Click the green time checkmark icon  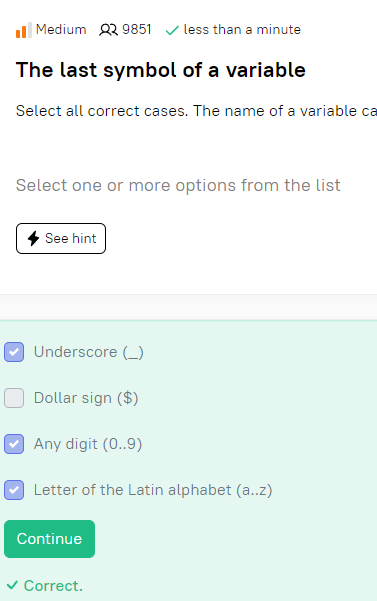point(172,30)
